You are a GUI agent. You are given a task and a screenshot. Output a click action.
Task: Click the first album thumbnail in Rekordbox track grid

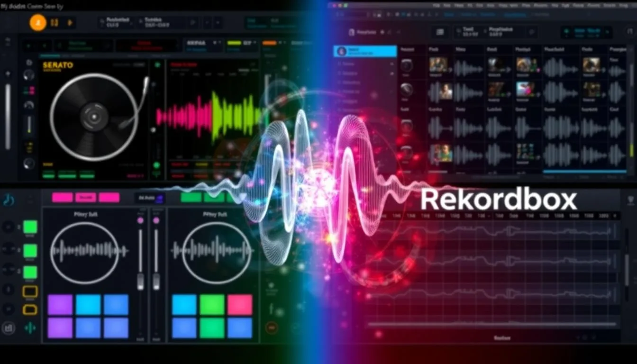pos(438,65)
